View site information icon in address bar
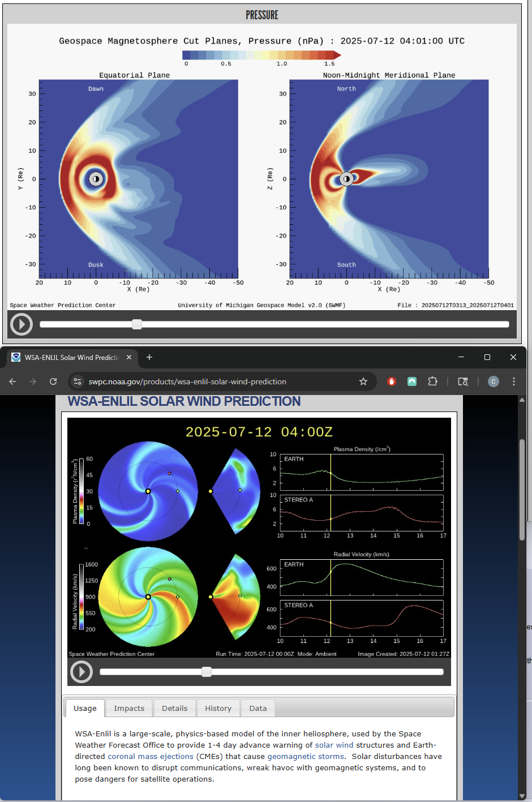This screenshot has height=802, width=532. (78, 381)
